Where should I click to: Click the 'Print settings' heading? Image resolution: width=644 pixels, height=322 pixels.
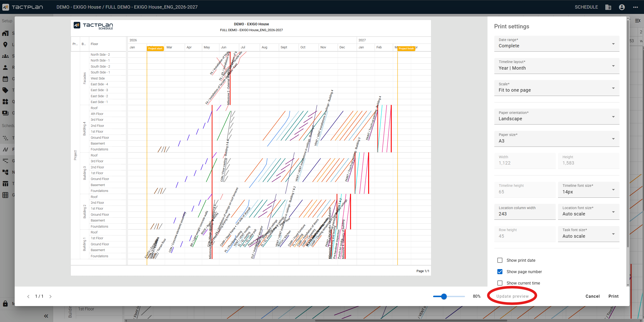(512, 26)
